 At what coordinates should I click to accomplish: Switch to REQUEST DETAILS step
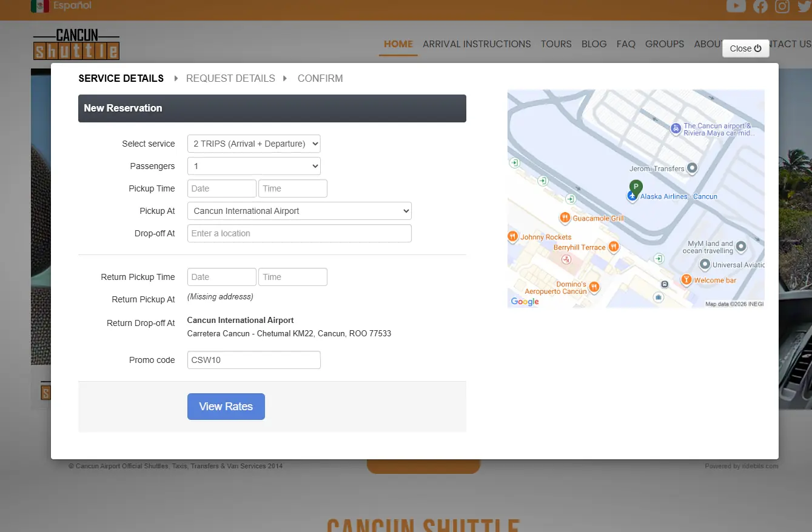click(230, 78)
